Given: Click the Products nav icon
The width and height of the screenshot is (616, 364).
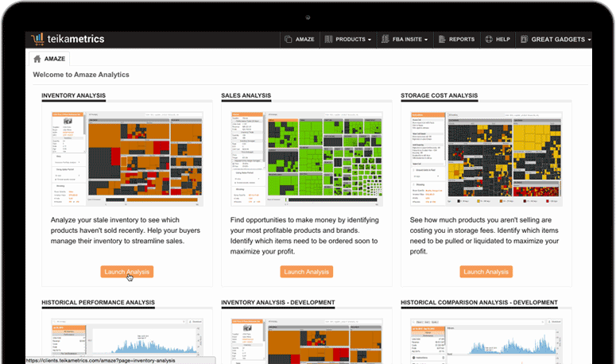Looking at the screenshot, I should (x=328, y=39).
